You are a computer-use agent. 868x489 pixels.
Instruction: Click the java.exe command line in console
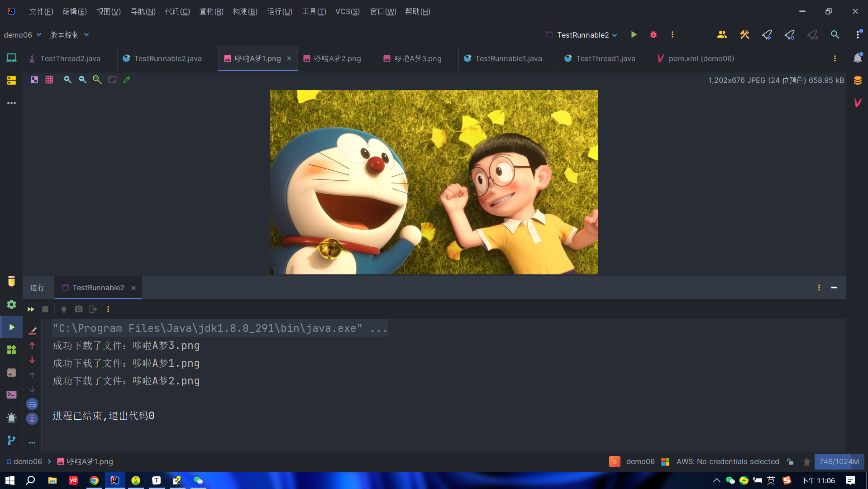click(x=220, y=328)
